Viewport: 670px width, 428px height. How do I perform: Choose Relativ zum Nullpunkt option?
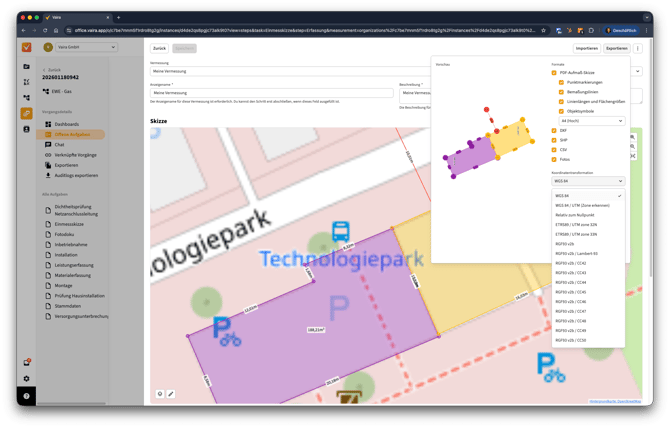point(577,215)
